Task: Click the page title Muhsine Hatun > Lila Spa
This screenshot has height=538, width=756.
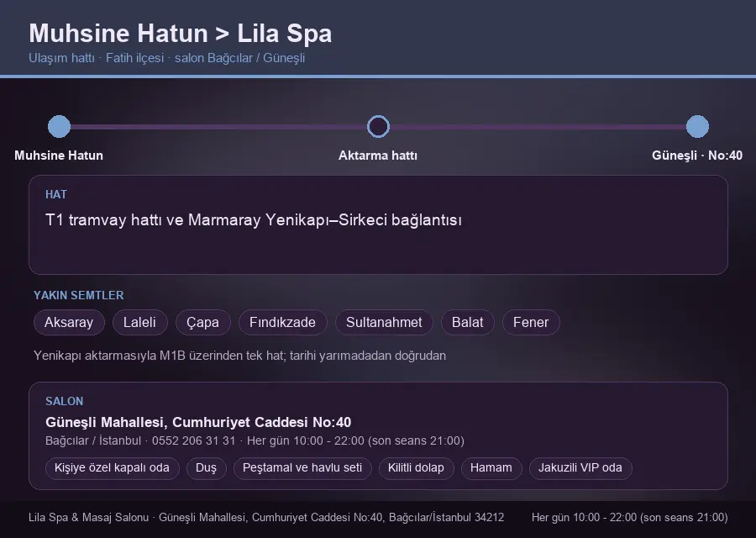Action: [x=181, y=34]
